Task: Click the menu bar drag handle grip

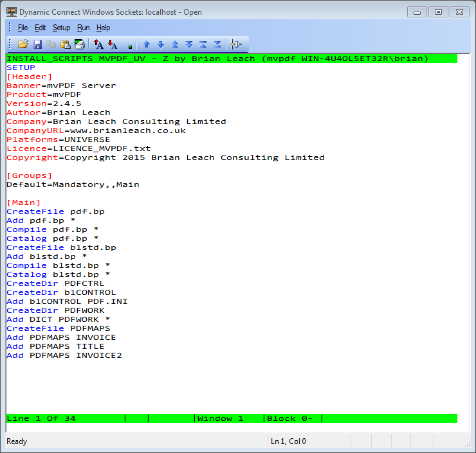Action: (x=10, y=28)
